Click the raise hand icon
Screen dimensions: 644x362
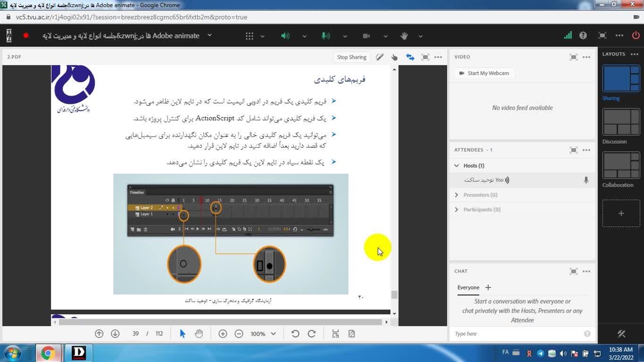404,36
